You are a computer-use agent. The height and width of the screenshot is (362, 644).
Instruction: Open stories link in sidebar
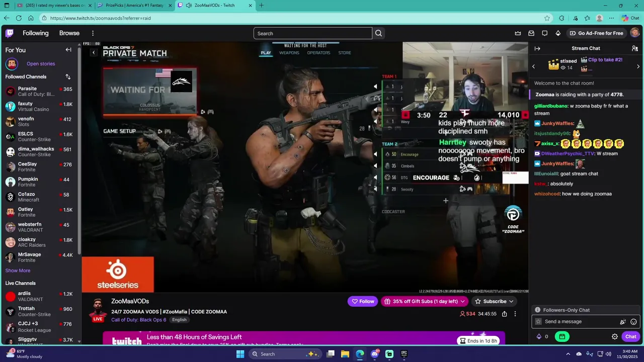coord(41,64)
